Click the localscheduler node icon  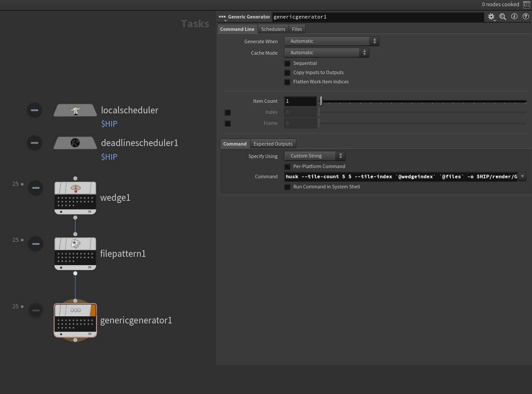click(x=75, y=110)
